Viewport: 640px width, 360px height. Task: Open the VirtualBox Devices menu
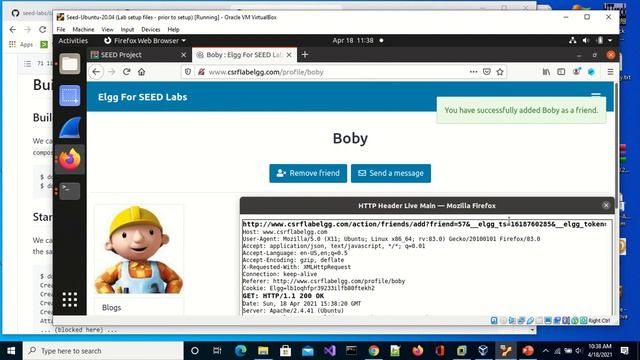151,29
